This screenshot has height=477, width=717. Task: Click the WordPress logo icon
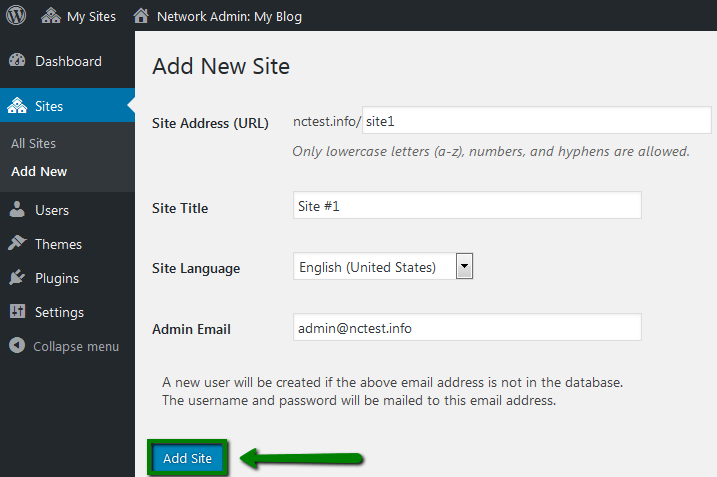(x=16, y=16)
